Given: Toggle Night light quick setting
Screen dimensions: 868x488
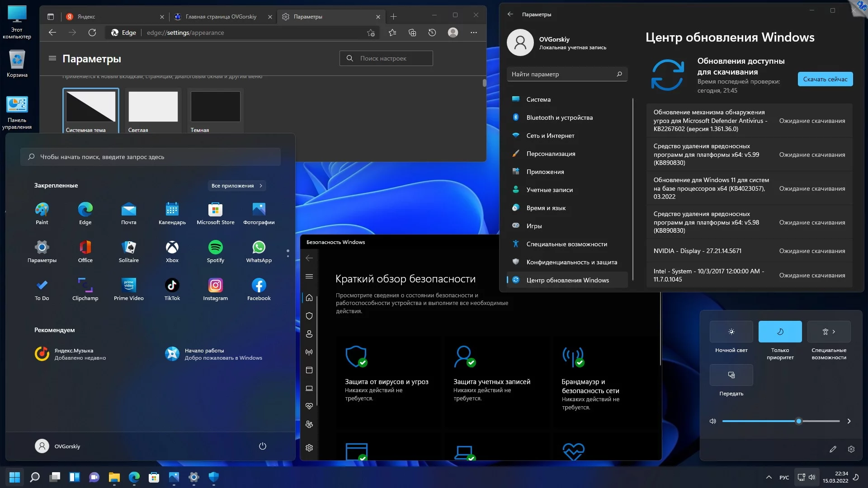Looking at the screenshot, I should (x=731, y=332).
